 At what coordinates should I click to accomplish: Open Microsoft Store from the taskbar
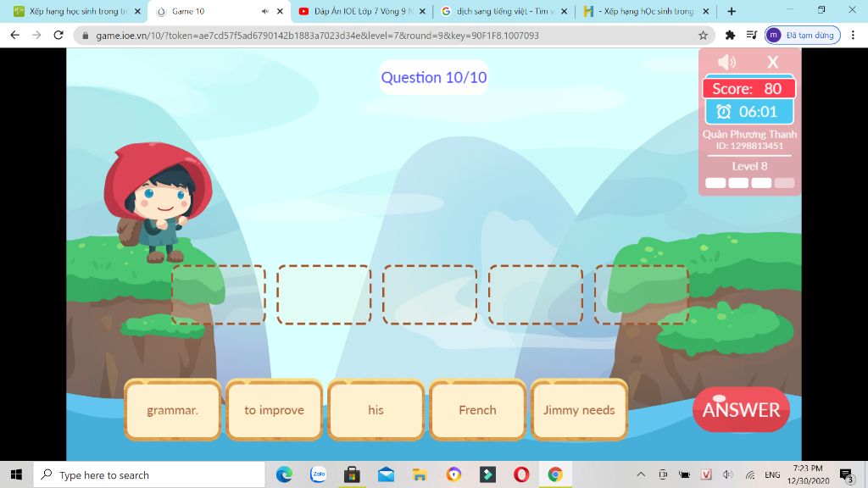[x=352, y=474]
